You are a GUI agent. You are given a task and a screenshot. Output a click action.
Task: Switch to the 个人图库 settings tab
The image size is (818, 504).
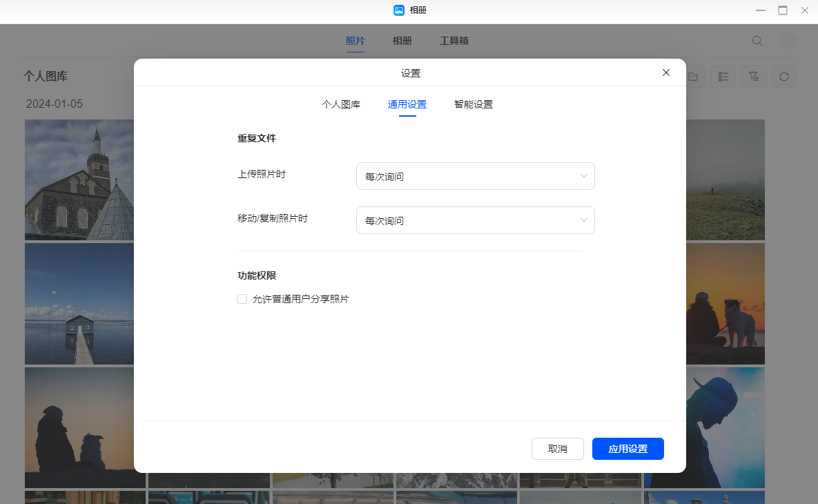(340, 104)
